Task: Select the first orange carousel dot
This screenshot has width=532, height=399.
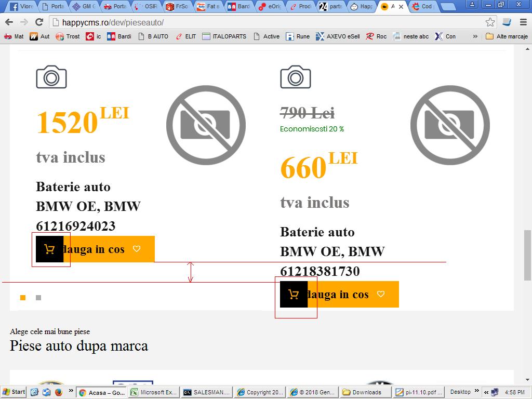Action: (23, 298)
